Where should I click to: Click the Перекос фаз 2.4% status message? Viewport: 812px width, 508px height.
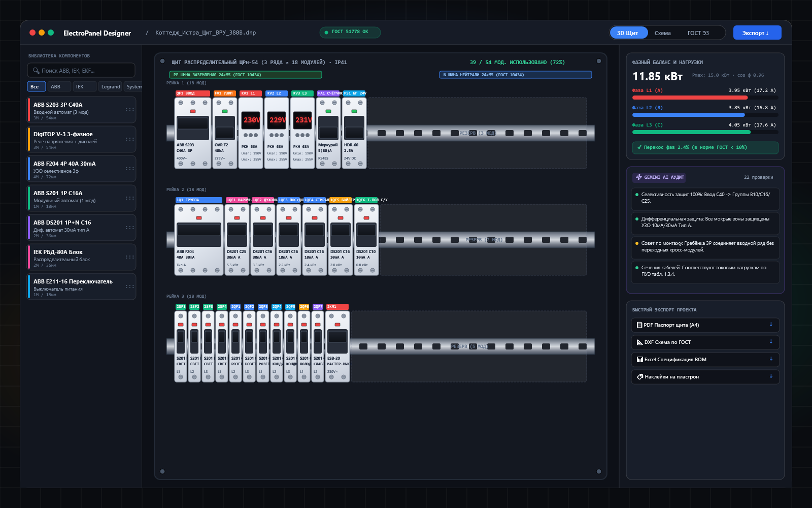[705, 147]
